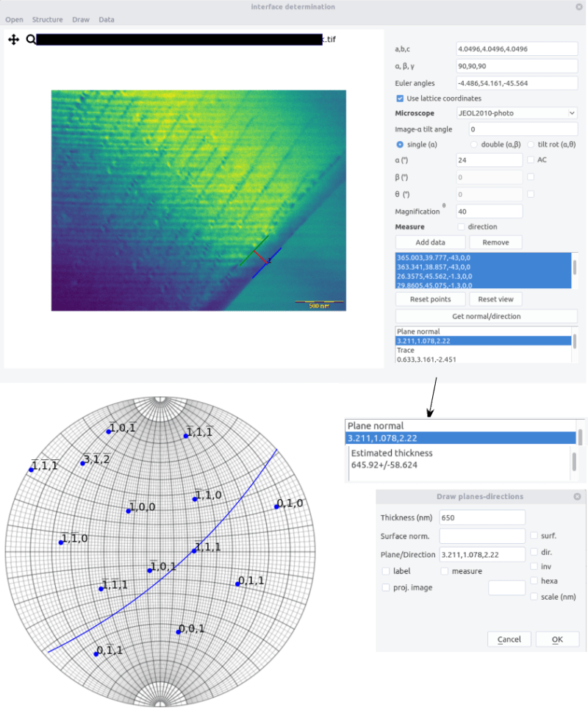588x710 pixels.
Task: Select trace value 0.633,3.161,-2.451
Action: tap(483, 359)
